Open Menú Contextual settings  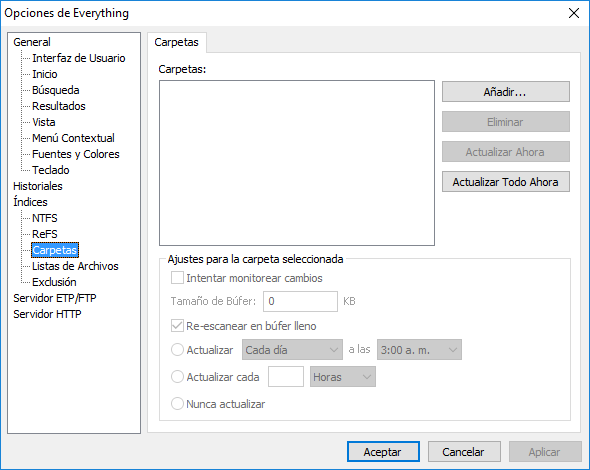(x=73, y=138)
